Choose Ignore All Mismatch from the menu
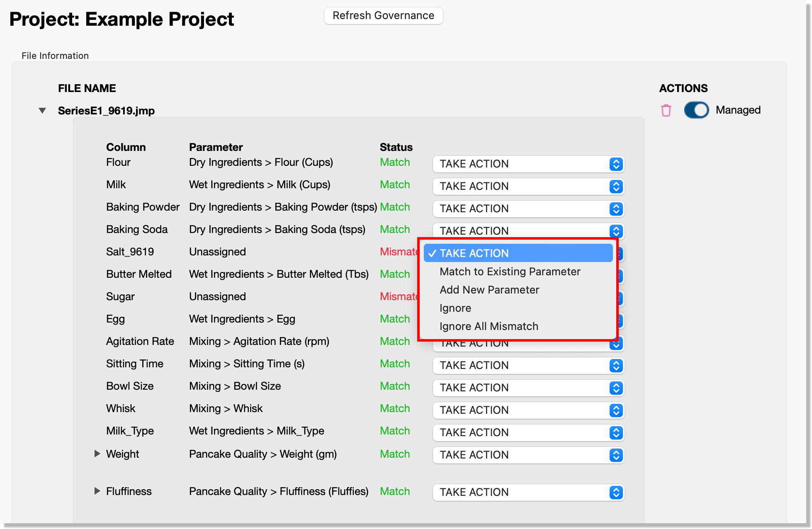Viewport: 812px width, 529px height. click(x=489, y=326)
